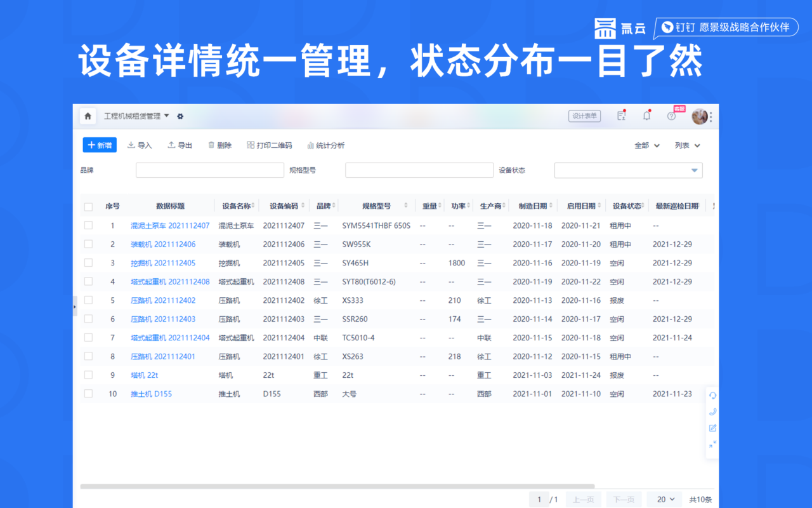The height and width of the screenshot is (508, 812).
Task: Expand the collapsed left side panel arrow
Action: (x=75, y=306)
